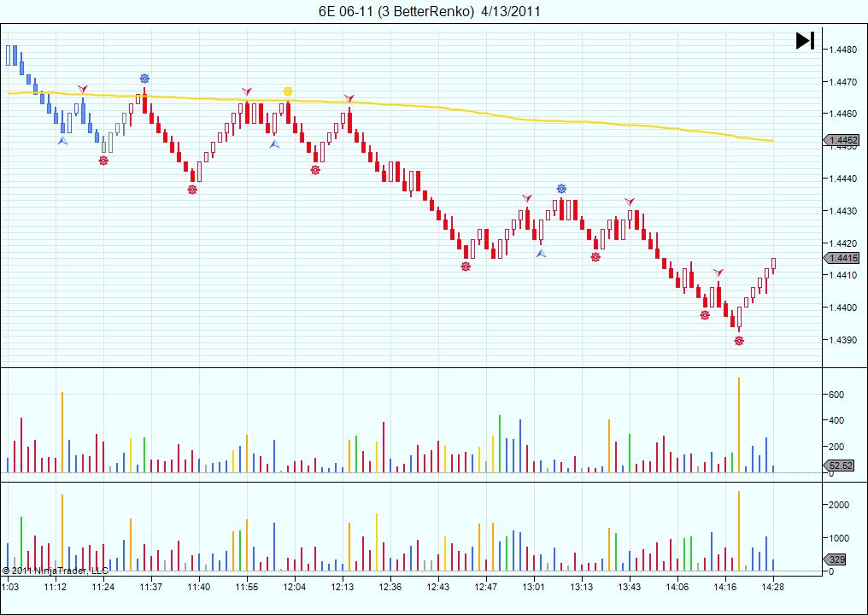Select the red gear marker under the 11:24 low
Screen dimensions: 868x615
coord(103,161)
